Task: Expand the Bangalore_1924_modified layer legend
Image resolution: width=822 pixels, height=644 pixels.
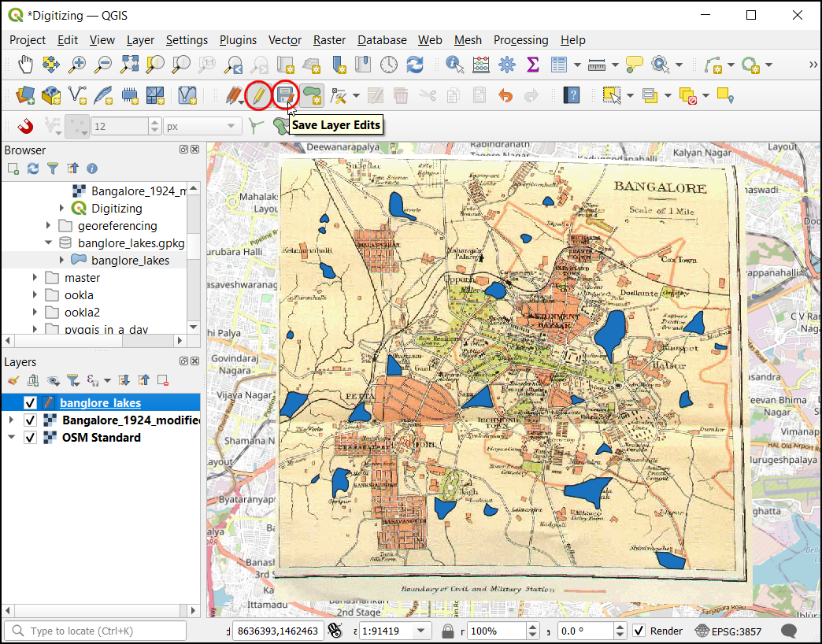Action: [x=11, y=420]
